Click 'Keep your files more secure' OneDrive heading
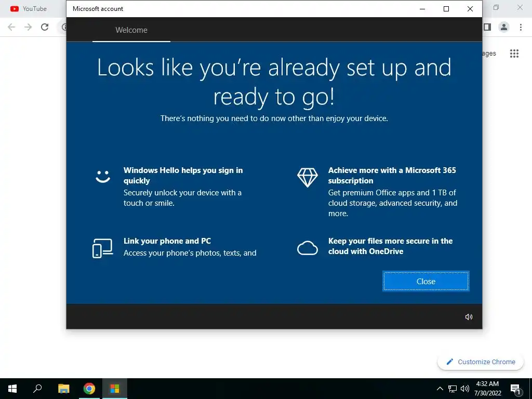Screen dimensions: 532x399 click(390, 246)
